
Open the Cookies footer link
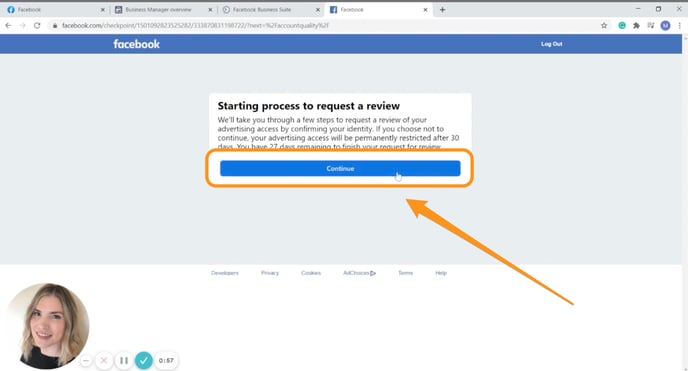(311, 273)
